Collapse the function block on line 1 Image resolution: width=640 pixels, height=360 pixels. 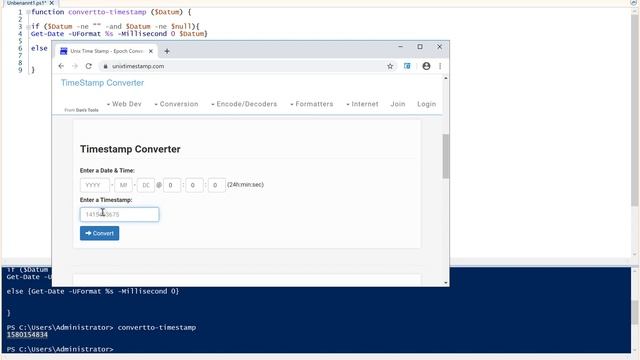28,12
